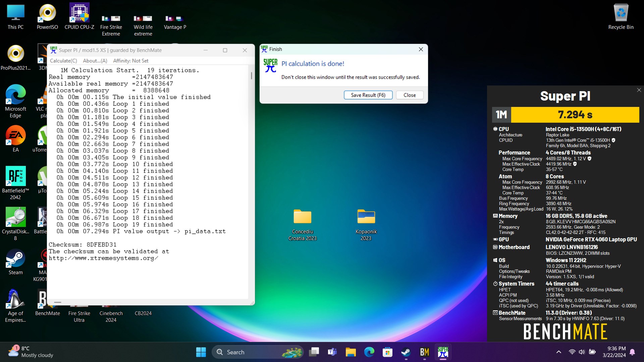Open Cinebench 2024 desktop item
The height and width of the screenshot is (362, 644).
click(111, 313)
